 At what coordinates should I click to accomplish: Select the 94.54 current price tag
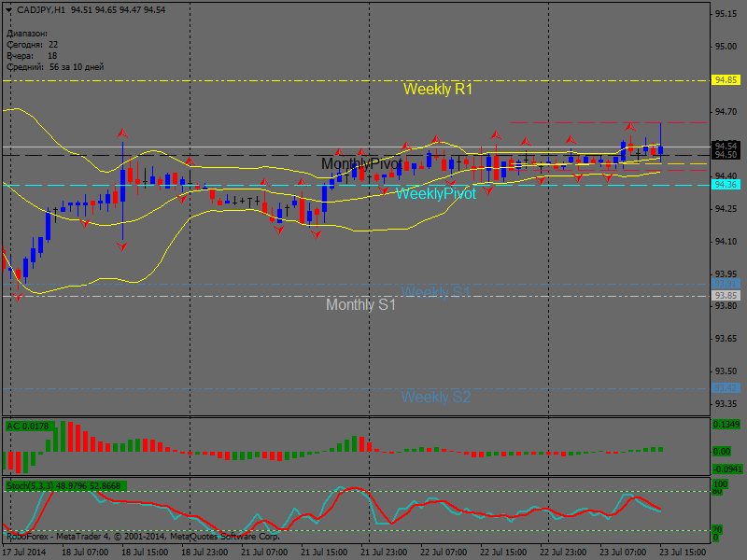point(726,146)
